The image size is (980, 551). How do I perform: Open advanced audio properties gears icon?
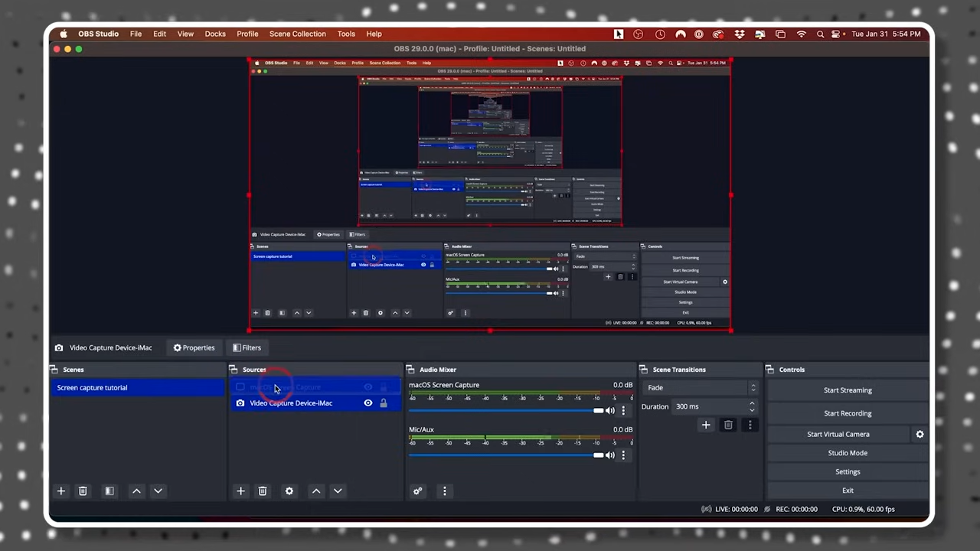417,491
